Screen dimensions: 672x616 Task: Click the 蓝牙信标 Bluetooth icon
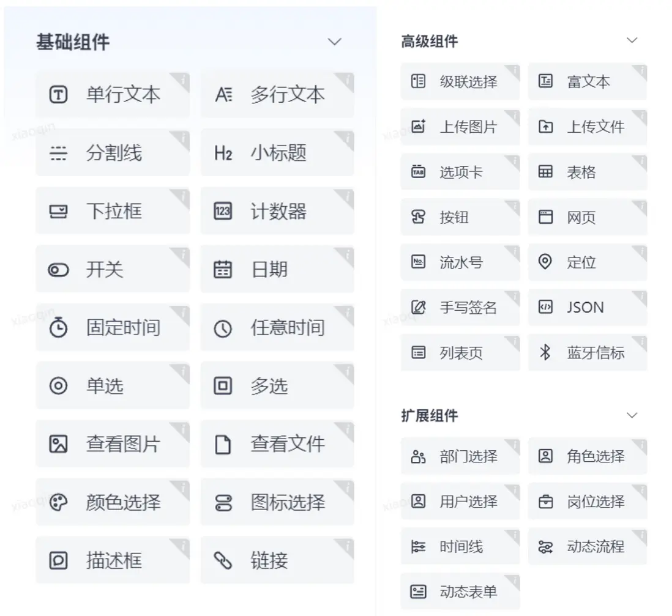click(545, 352)
